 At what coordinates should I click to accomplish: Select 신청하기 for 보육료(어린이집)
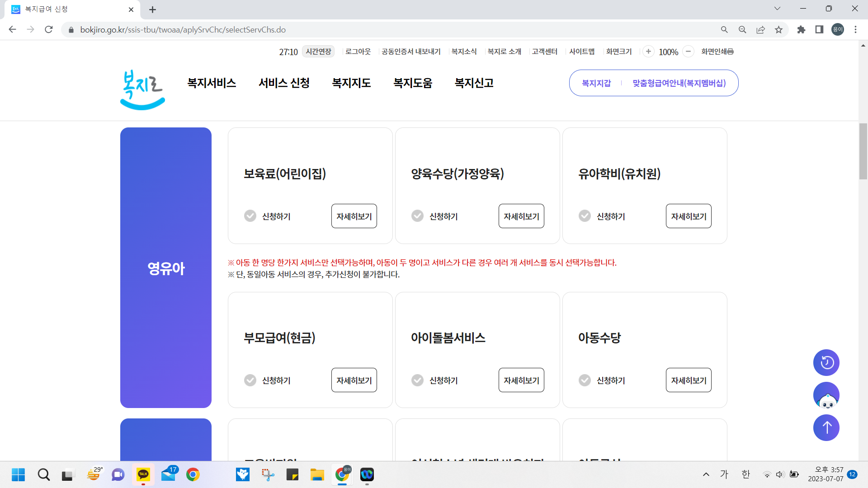250,216
